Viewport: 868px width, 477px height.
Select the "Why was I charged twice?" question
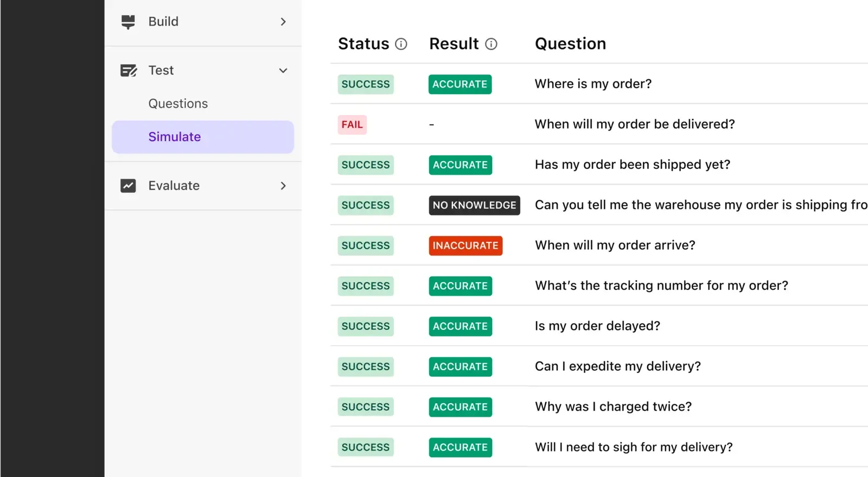click(x=613, y=406)
